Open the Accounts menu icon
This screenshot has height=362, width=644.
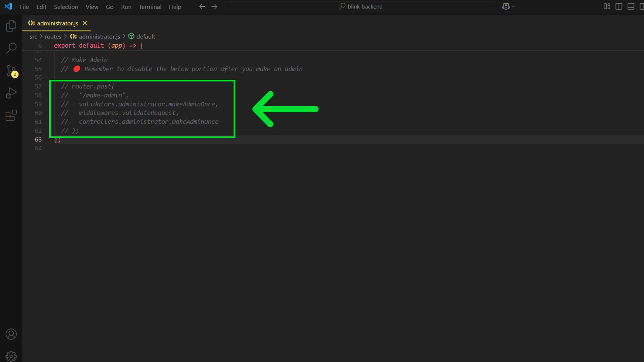pos(11,334)
